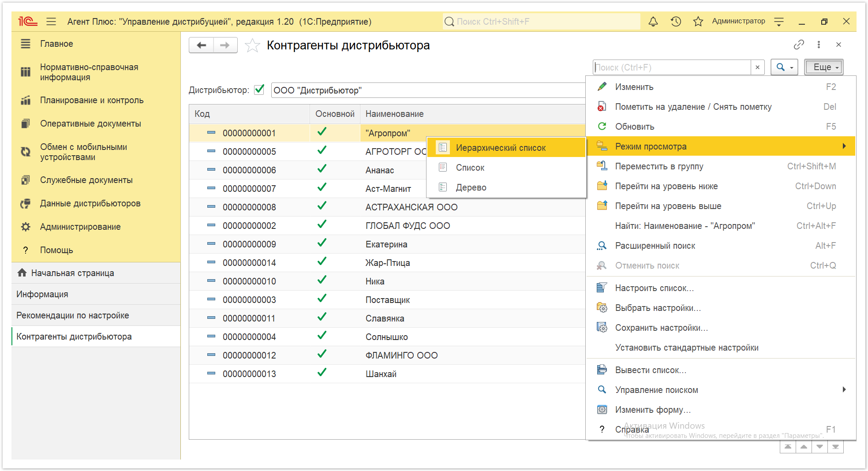Select Список view mode

[506, 168]
